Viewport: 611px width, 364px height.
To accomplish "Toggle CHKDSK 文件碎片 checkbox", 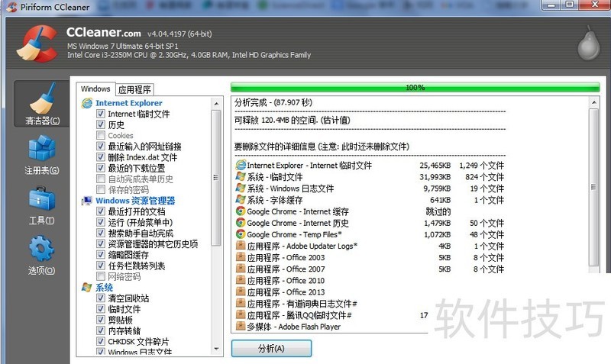I will tap(101, 342).
